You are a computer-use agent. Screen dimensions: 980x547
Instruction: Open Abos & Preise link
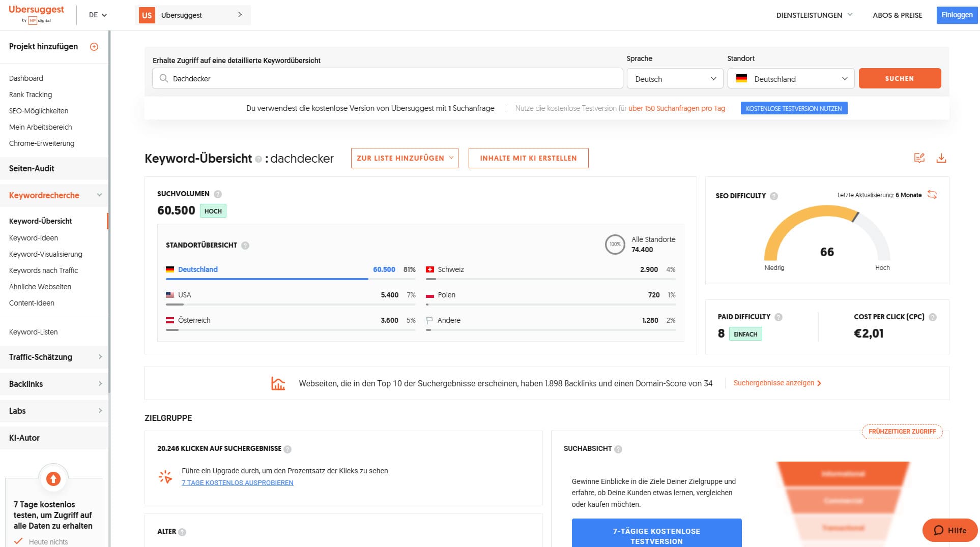(x=897, y=15)
